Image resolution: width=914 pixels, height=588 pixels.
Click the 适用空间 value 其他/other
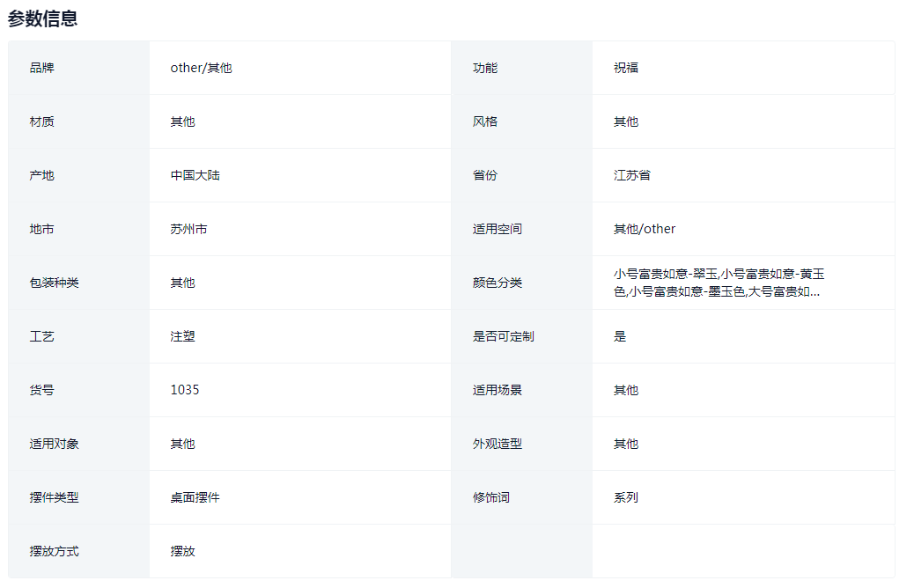tap(644, 228)
